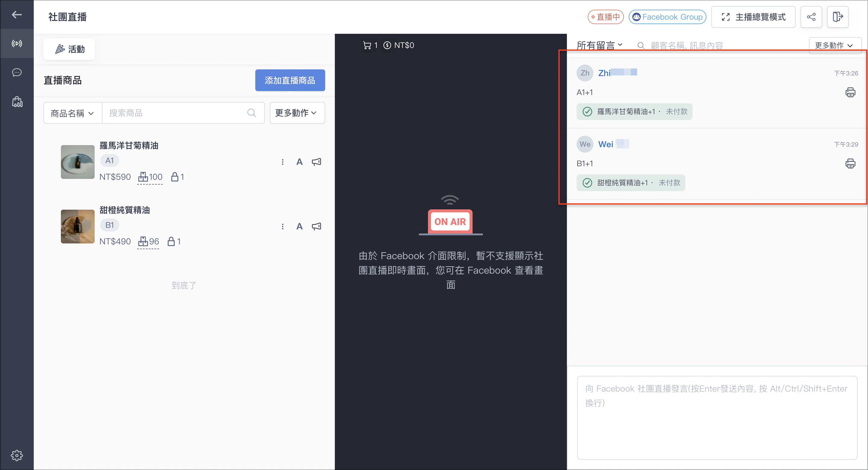
Task: Open the live broadcast sidebar icon
Action: click(17, 43)
